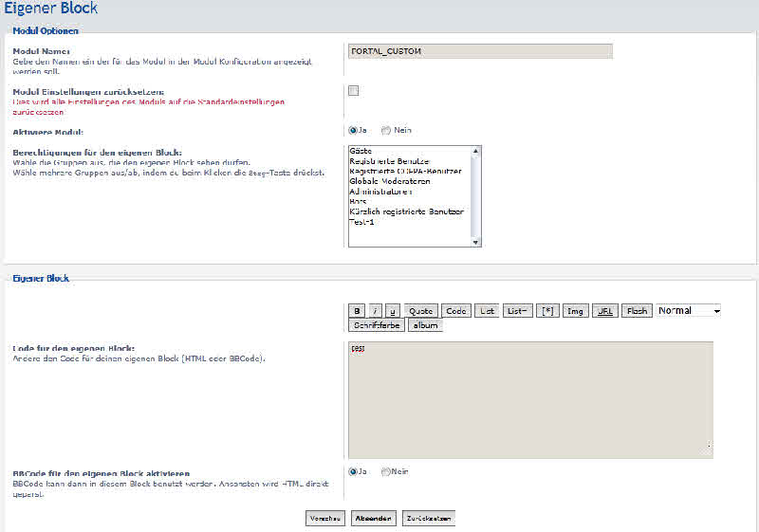The width and height of the screenshot is (759, 532).
Task: Select Nein for BBCode activation
Action: point(386,471)
